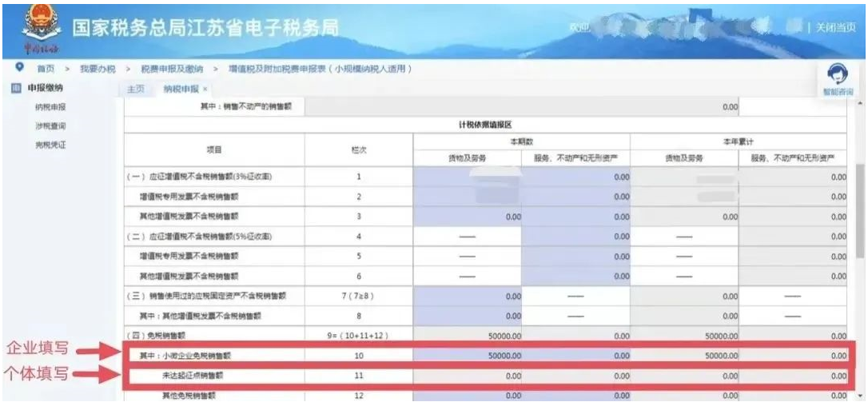Screen dimensions: 868x410
Task: Switch to the 主页 tab
Action: (x=136, y=89)
